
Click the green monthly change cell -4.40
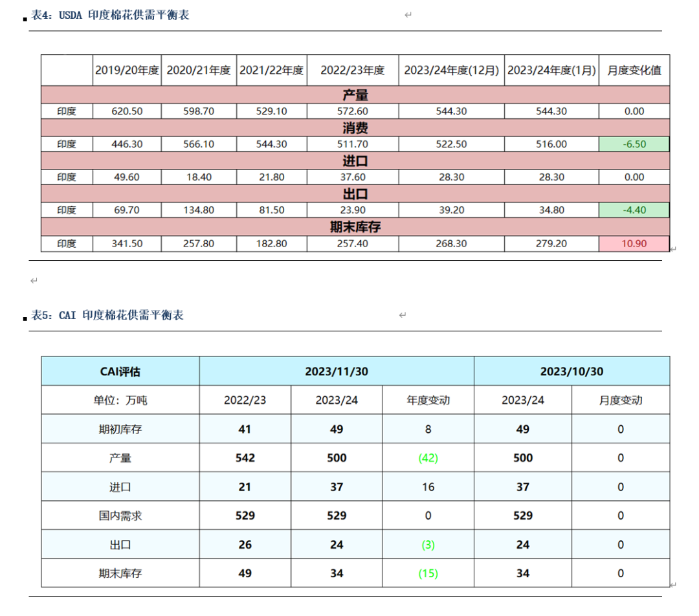click(634, 210)
